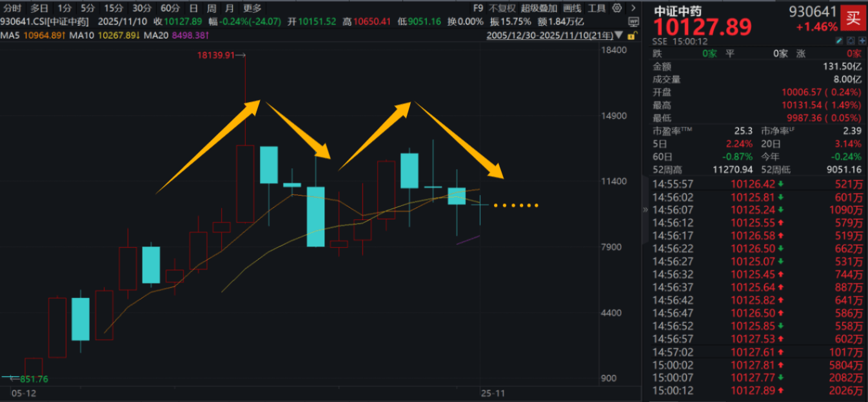
Task: Click the 成交量 8.00亿 row
Action: (x=757, y=79)
